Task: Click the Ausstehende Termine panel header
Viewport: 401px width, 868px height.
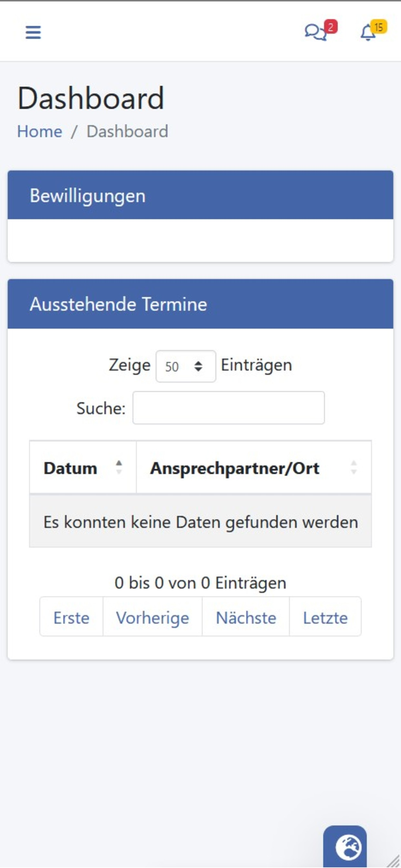Action: click(x=200, y=304)
